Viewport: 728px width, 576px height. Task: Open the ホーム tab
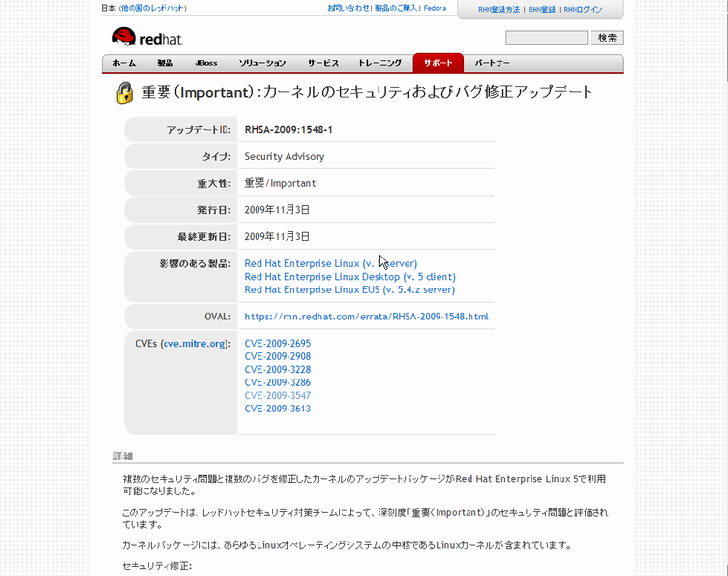124,63
